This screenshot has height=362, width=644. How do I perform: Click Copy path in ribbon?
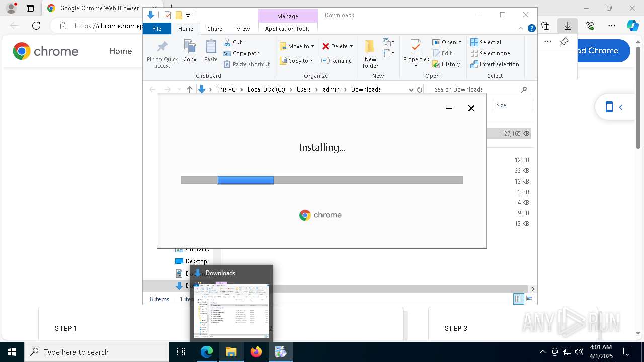pyautogui.click(x=242, y=53)
